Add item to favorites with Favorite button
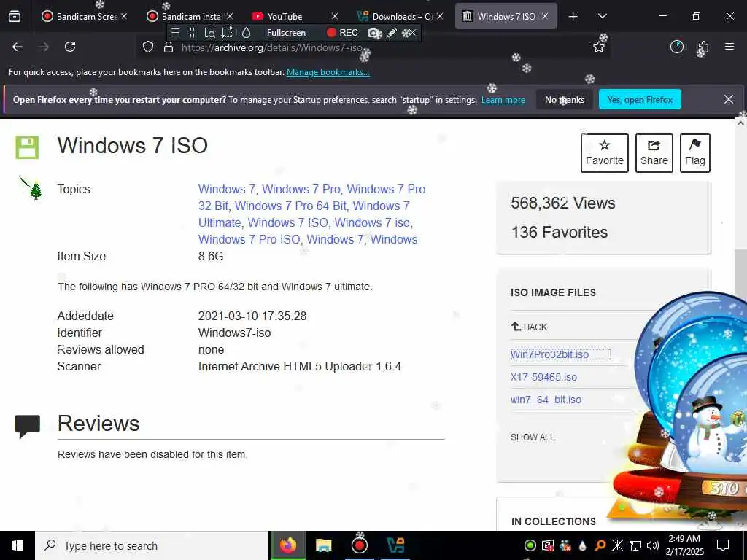 (x=605, y=153)
